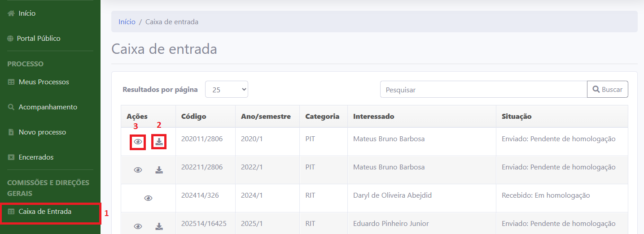View process 202211/2806 with the eye icon

coord(138,170)
